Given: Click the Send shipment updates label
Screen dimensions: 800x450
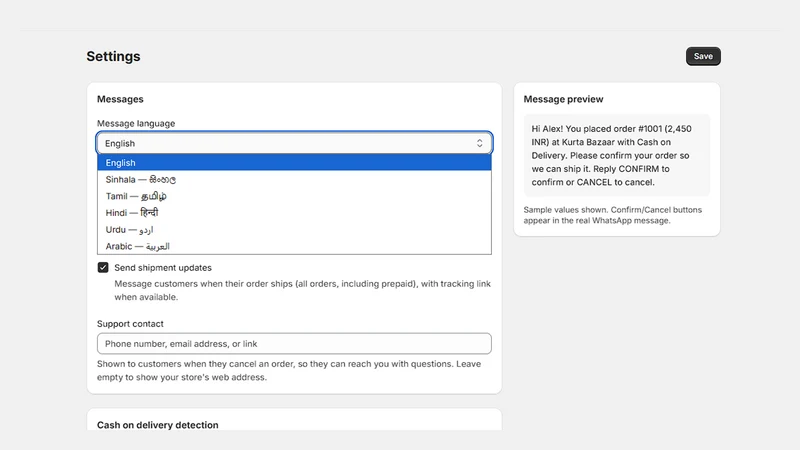Looking at the screenshot, I should (163, 267).
